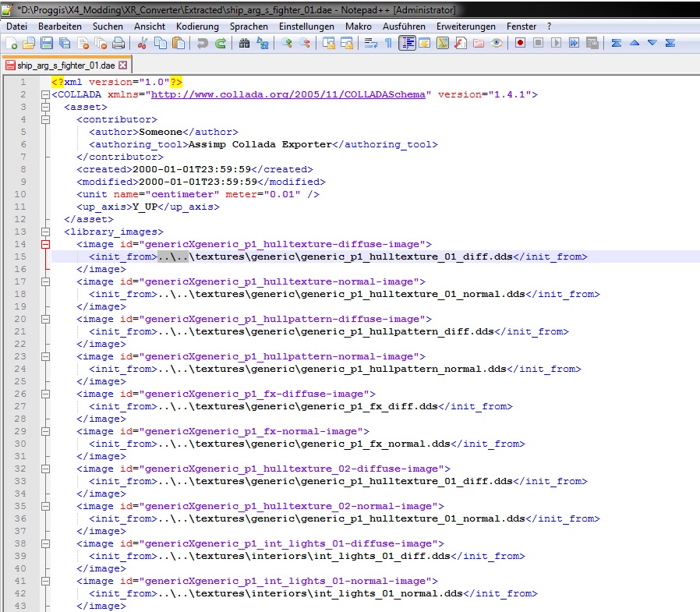This screenshot has width=700, height=612.
Task: Collapse the fx-diffuse-image fold line 26
Action: coord(45,394)
